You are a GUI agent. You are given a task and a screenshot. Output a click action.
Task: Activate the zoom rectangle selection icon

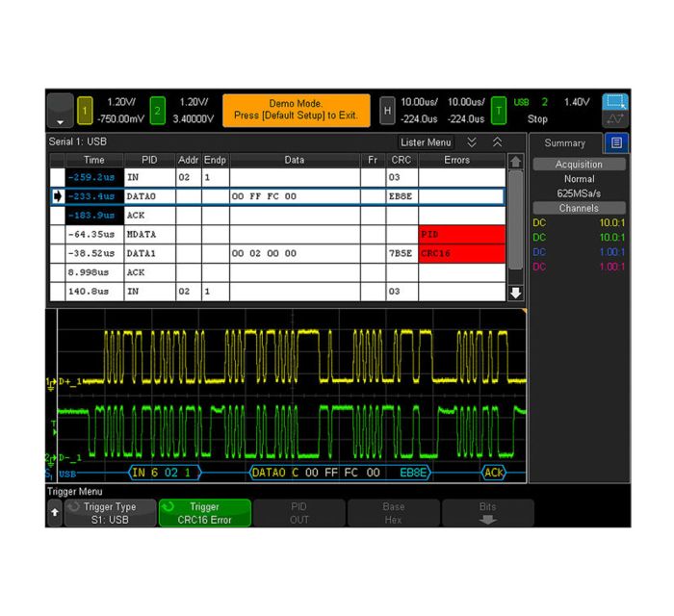click(615, 102)
